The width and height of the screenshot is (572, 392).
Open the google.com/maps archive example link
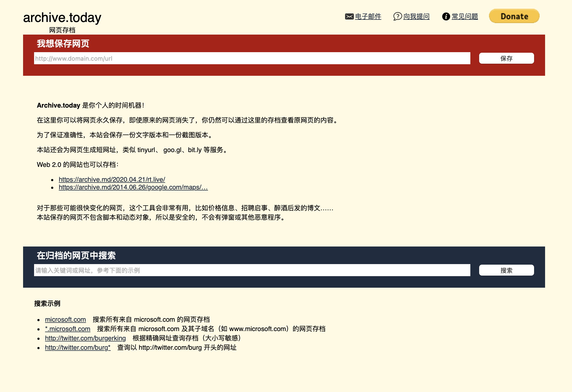click(x=133, y=187)
